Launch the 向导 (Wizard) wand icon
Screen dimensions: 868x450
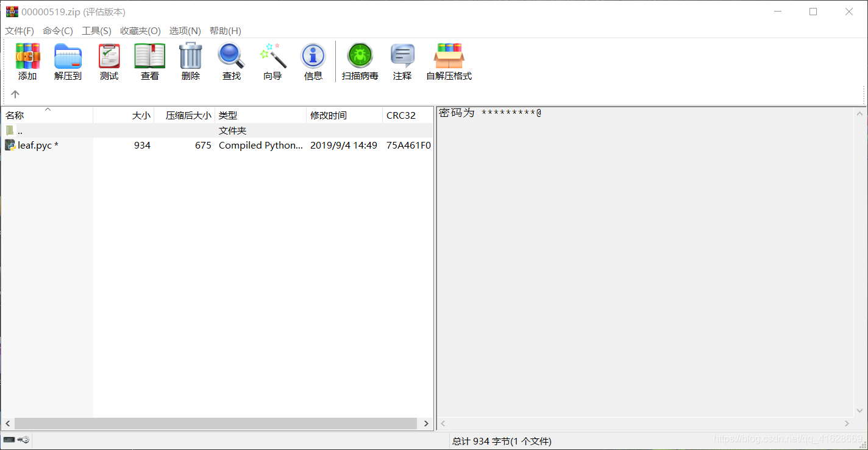pyautogui.click(x=272, y=56)
